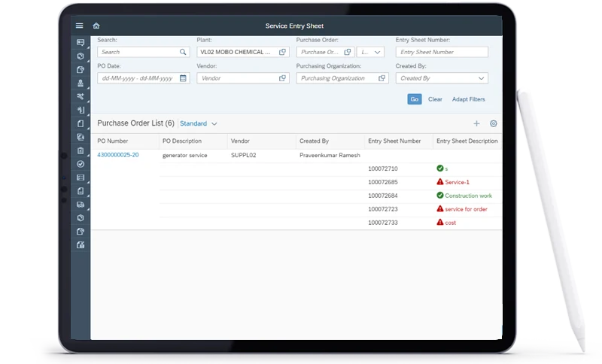Open Purchase Order value help icon

point(348,52)
